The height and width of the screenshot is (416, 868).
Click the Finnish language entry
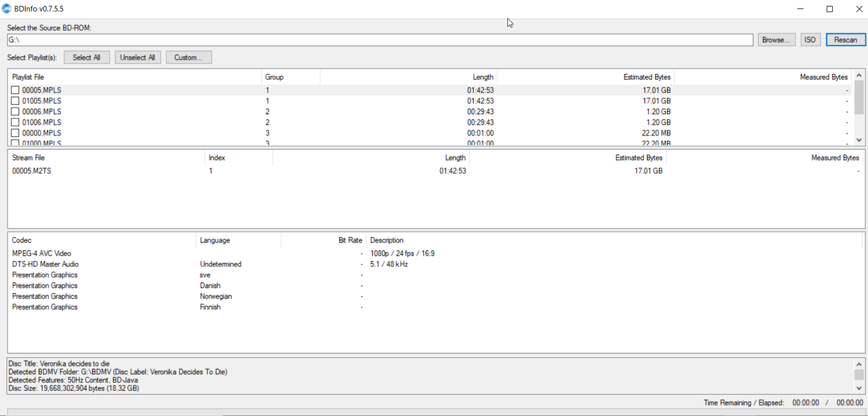tap(210, 308)
